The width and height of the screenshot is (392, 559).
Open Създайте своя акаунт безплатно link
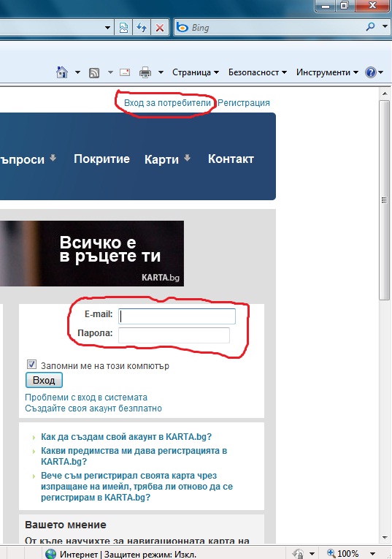93,408
